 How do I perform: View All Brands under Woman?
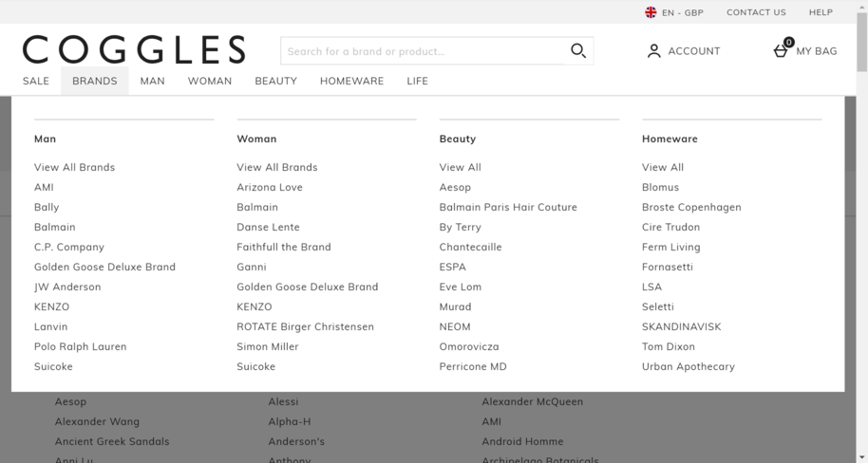tap(277, 167)
